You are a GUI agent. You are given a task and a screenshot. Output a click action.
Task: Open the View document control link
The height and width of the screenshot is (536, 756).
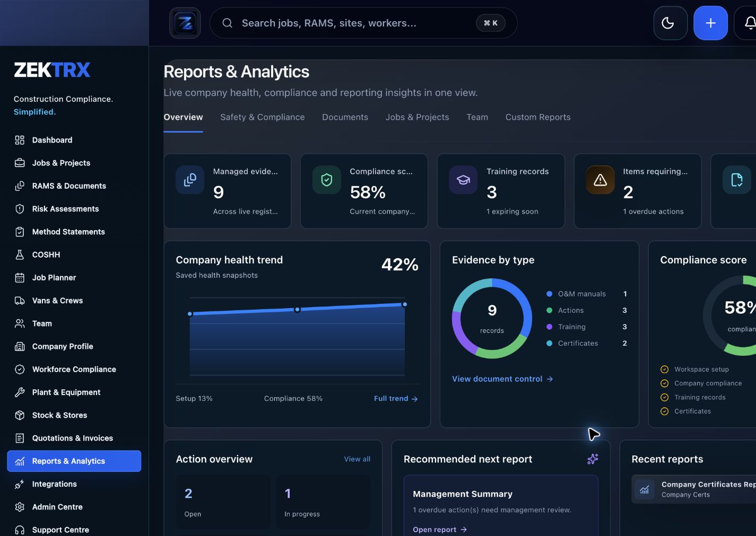click(x=502, y=379)
